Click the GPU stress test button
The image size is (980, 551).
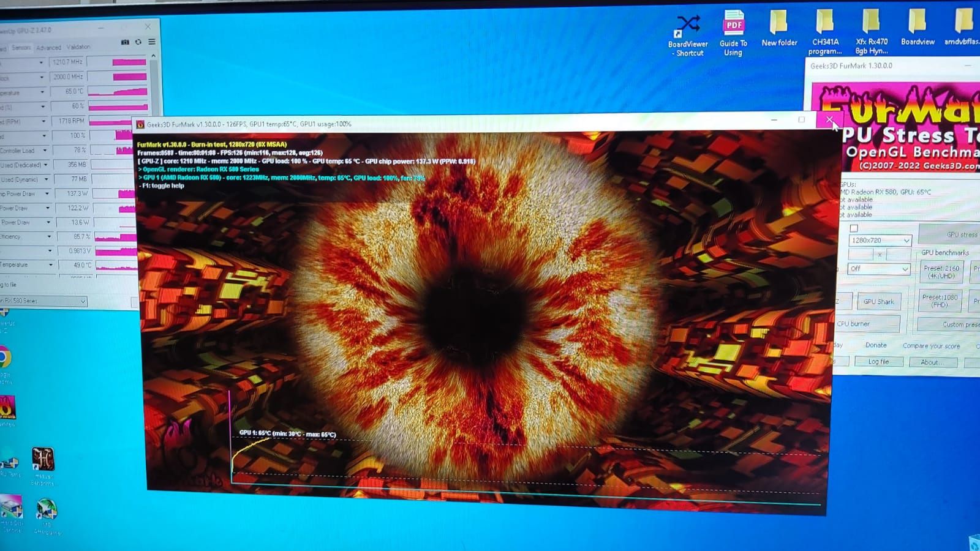[x=949, y=234]
